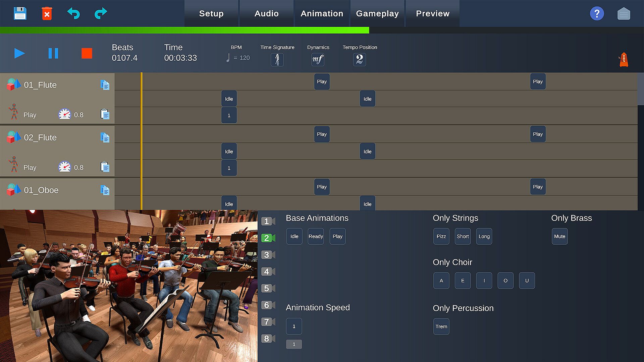
Task: Switch to camera 7 view
Action: pos(268,322)
